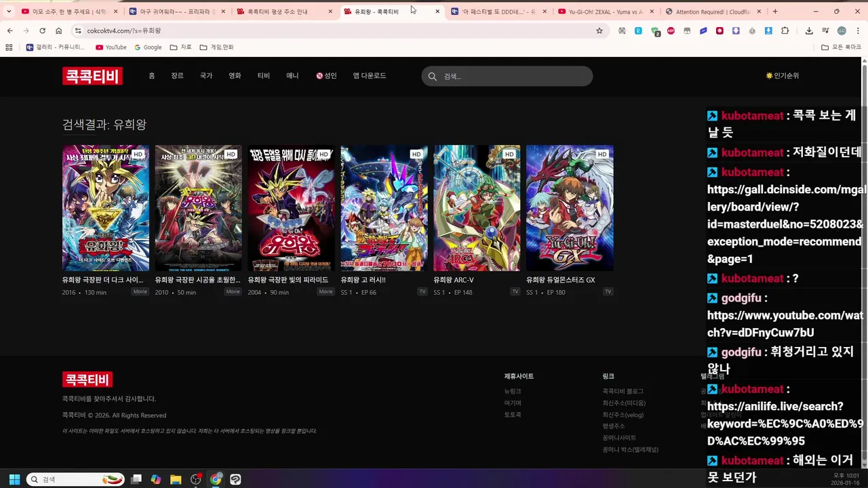
Task: Click the Windows taskbar 검색 box
Action: point(75,479)
